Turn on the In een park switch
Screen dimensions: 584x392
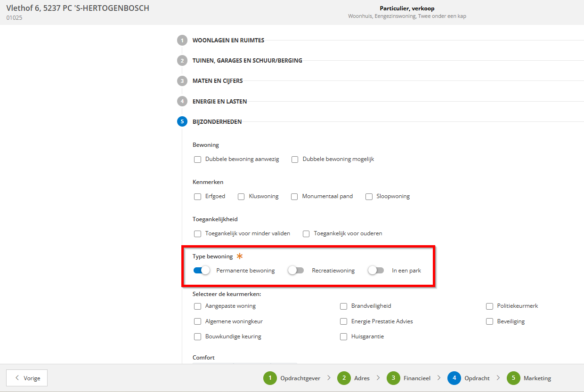tap(376, 271)
